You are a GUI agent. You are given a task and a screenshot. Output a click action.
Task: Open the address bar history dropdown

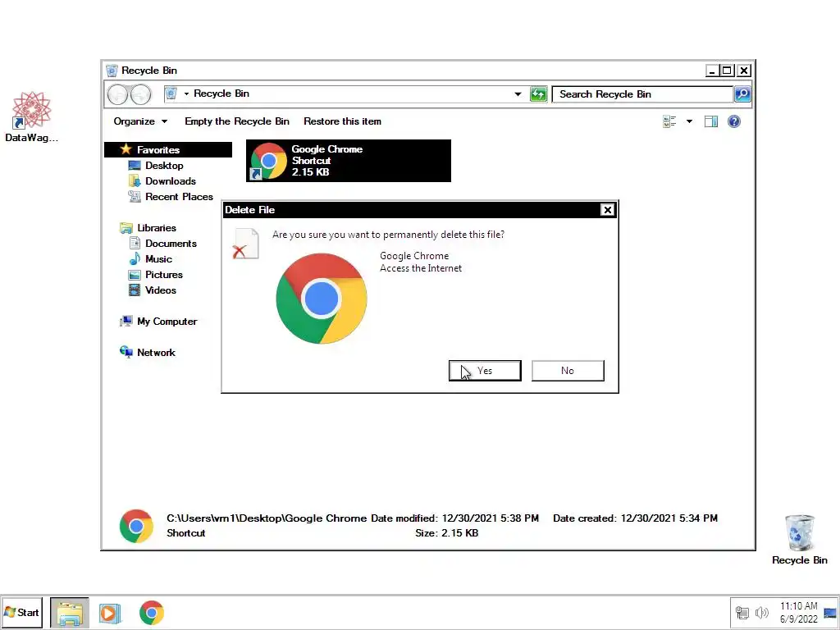click(x=518, y=94)
